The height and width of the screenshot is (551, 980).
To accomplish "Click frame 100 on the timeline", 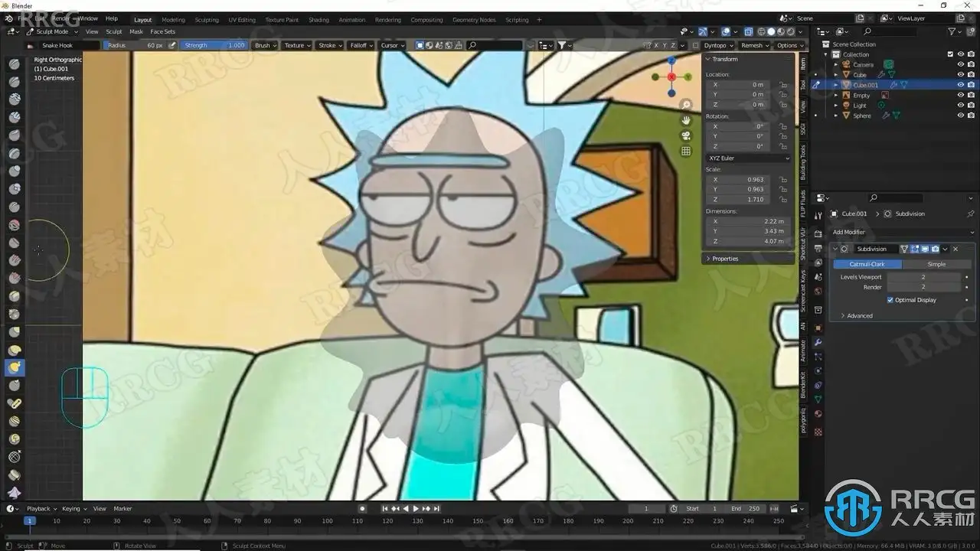I will [x=327, y=521].
